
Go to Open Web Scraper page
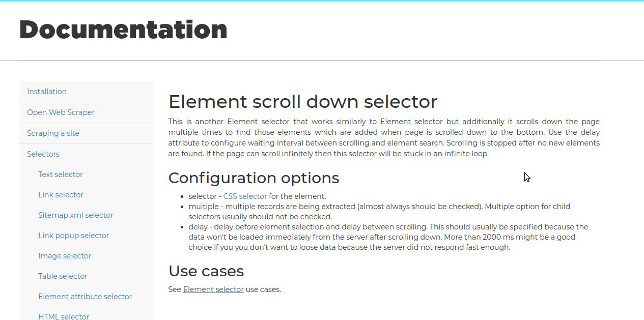(61, 112)
